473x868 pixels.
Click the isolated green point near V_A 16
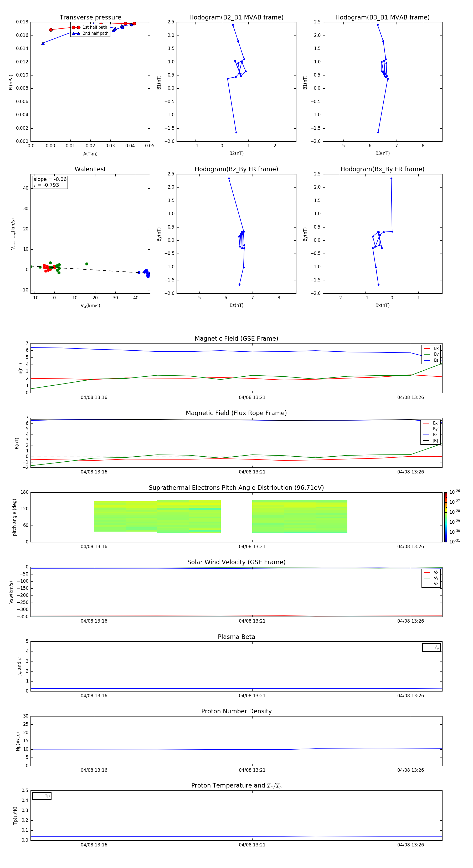coord(87,264)
